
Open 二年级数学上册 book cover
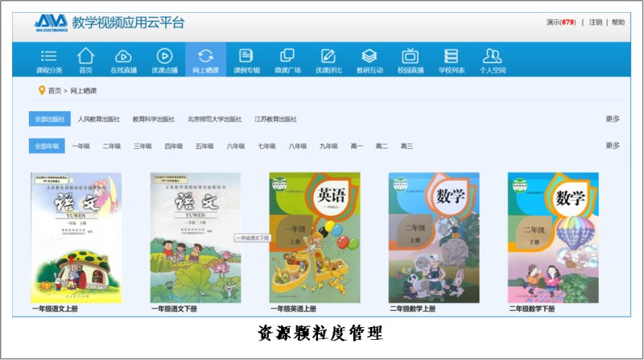click(x=434, y=238)
